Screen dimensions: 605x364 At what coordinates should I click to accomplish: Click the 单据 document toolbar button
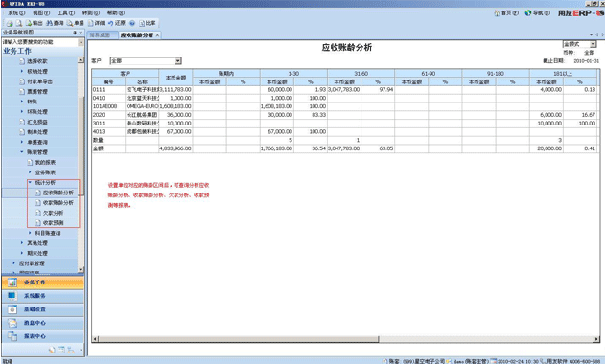(x=75, y=24)
